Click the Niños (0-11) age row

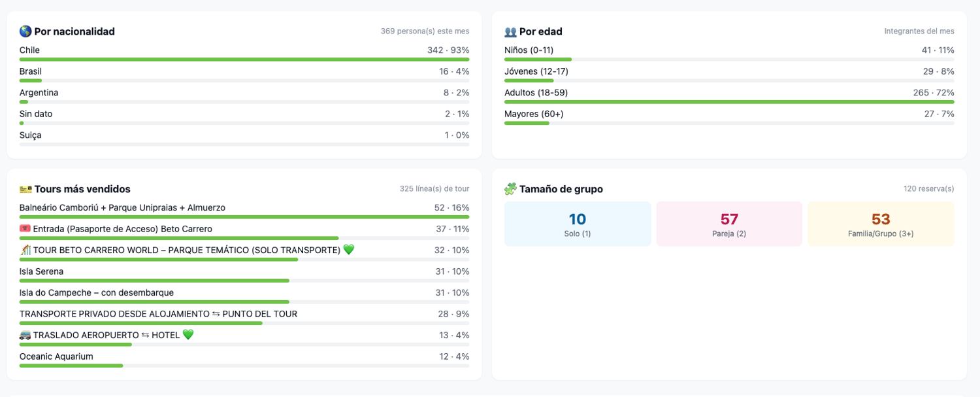click(x=729, y=54)
